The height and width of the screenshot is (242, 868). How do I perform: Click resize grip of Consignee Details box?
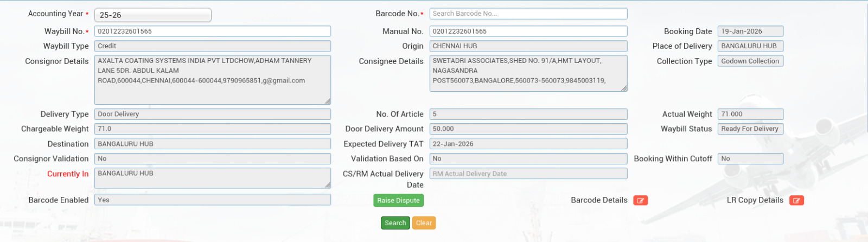[624, 88]
